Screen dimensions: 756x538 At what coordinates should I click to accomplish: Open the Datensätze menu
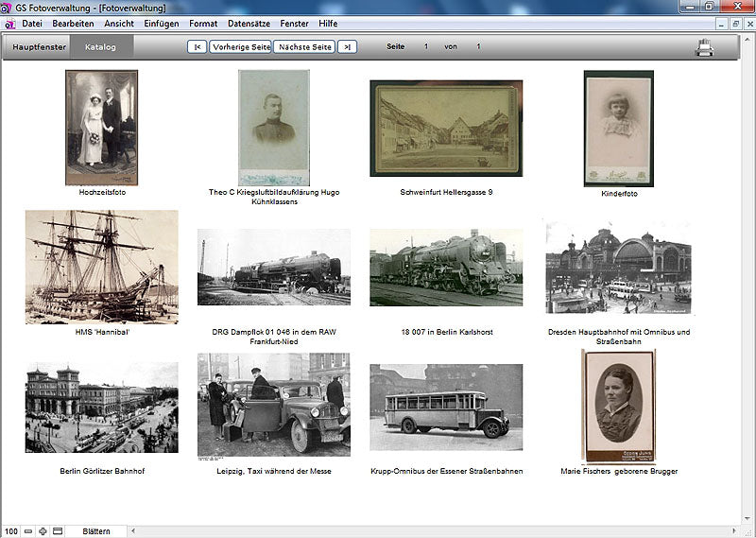pos(249,23)
